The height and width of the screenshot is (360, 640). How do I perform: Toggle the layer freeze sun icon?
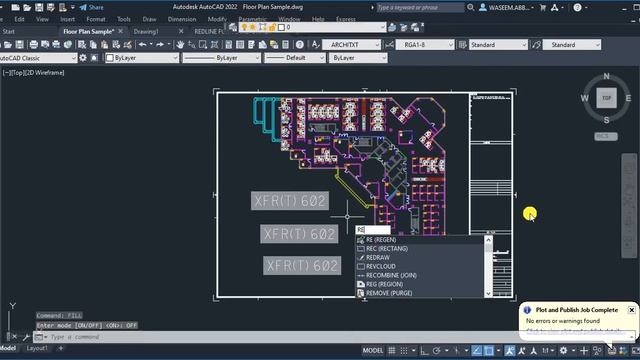253,27
